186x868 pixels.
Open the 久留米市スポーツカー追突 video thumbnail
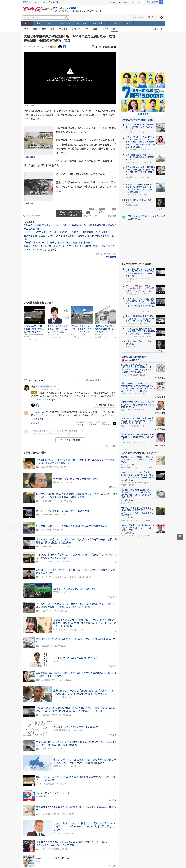tap(34, 315)
